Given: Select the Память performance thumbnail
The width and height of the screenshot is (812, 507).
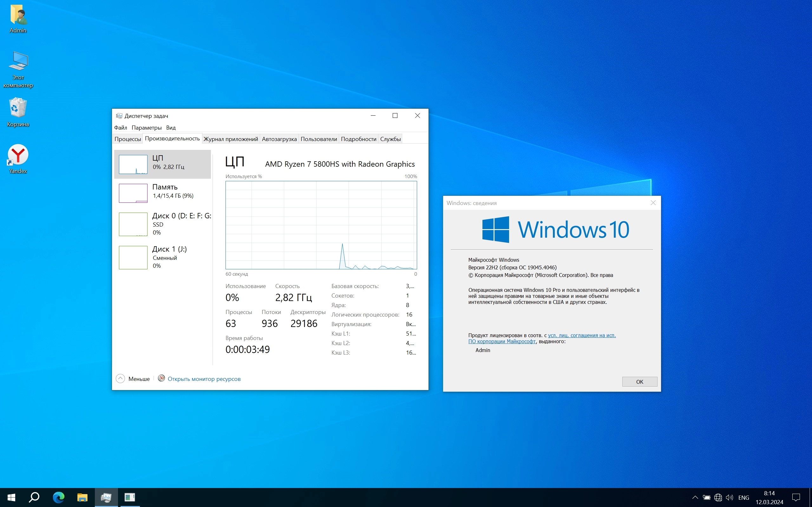Looking at the screenshot, I should (163, 193).
